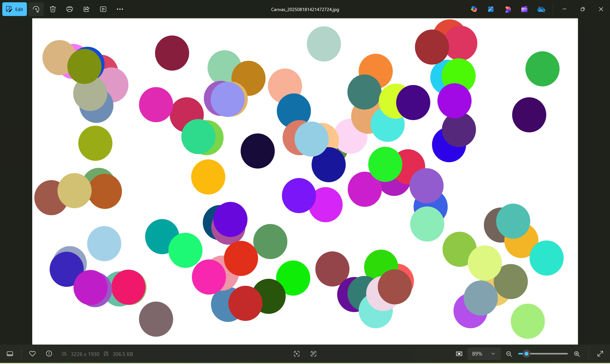Screen dimensions: 610x364
Task: Delete the image with the trash icon
Action: [53, 9]
